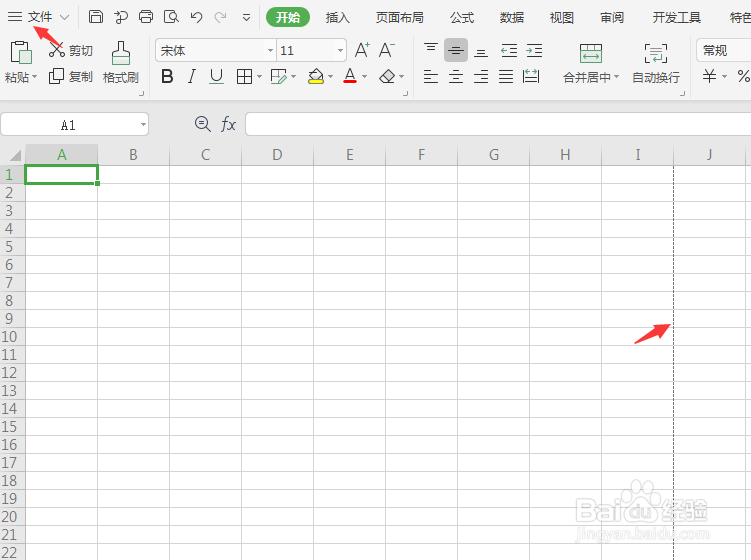
Task: Click the 格式刷 format painter
Action: pyautogui.click(x=121, y=63)
